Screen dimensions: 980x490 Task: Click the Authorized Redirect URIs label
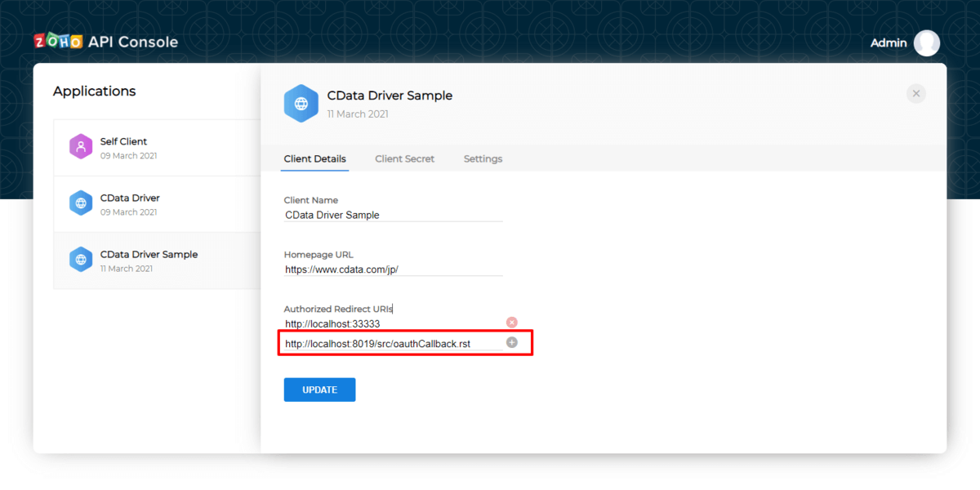[339, 309]
